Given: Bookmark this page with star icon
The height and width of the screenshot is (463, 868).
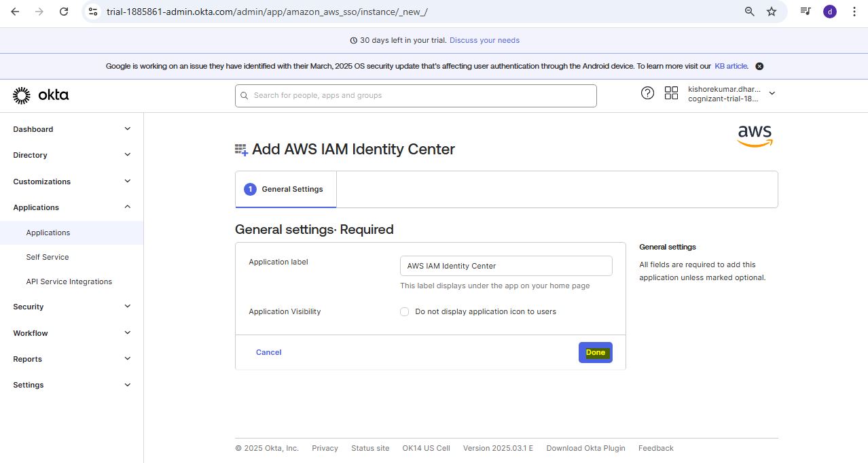Looking at the screenshot, I should [772, 12].
